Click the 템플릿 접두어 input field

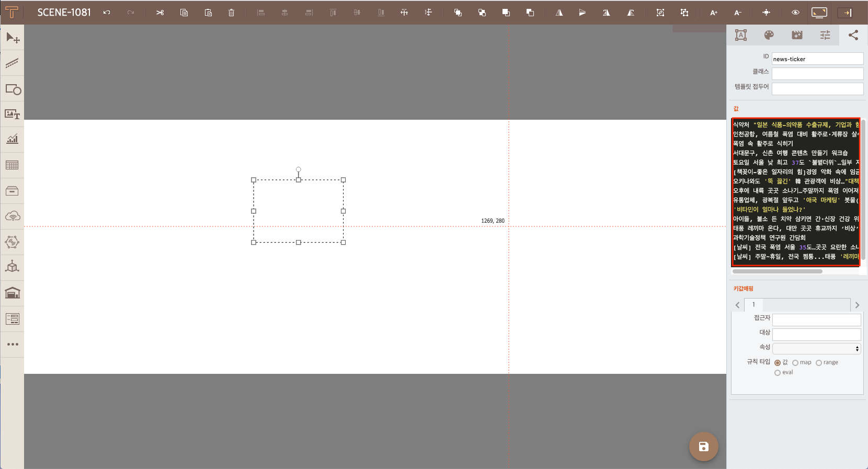coord(818,89)
